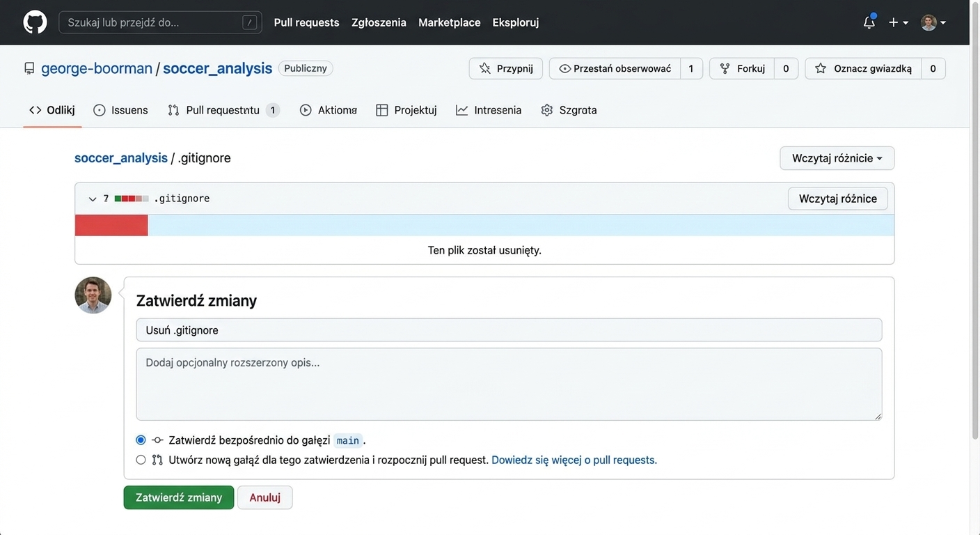Screen dimensions: 980x535
Task: Click the stars count 0
Action: pos(933,68)
